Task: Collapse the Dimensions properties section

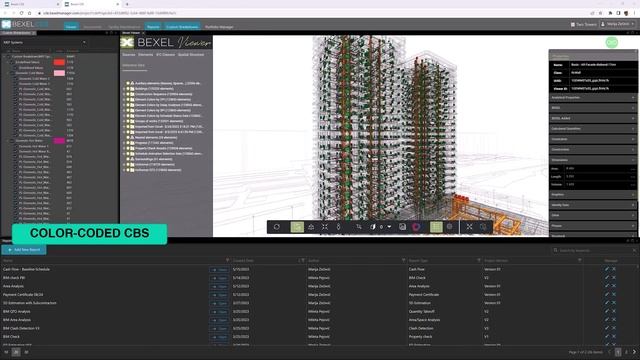Action: tap(593, 160)
